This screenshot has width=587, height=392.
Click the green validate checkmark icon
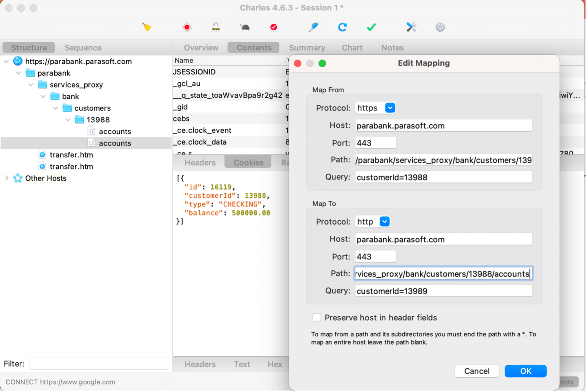tap(371, 27)
